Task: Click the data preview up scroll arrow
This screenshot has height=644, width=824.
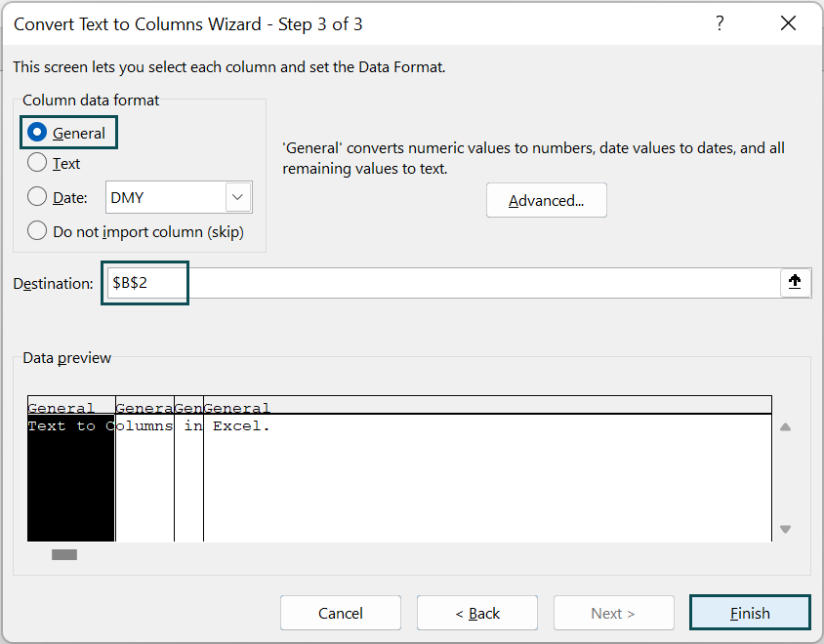Action: point(785,427)
